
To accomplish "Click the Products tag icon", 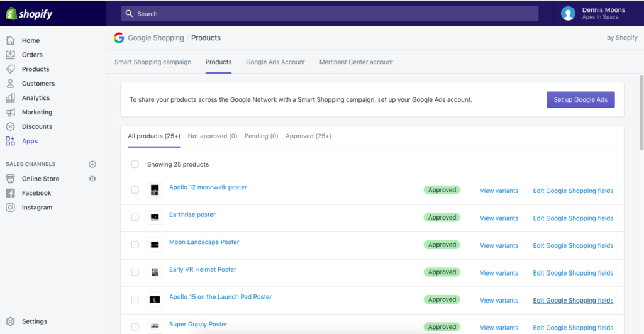I will (x=10, y=69).
